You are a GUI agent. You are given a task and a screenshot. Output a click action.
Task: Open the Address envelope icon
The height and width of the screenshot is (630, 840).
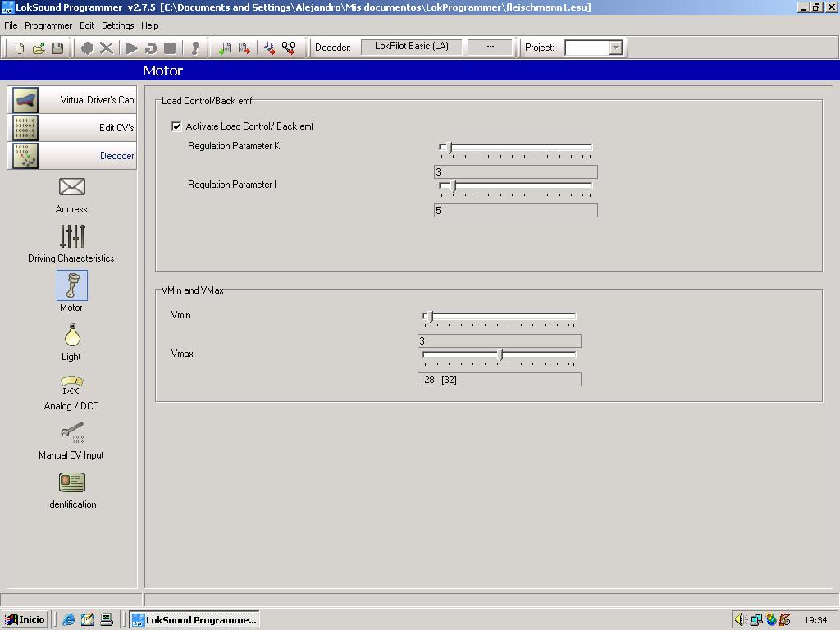72,187
